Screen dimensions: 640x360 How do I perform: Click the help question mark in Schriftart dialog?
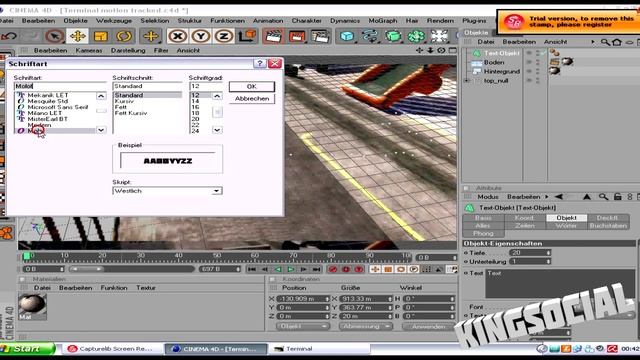point(260,63)
